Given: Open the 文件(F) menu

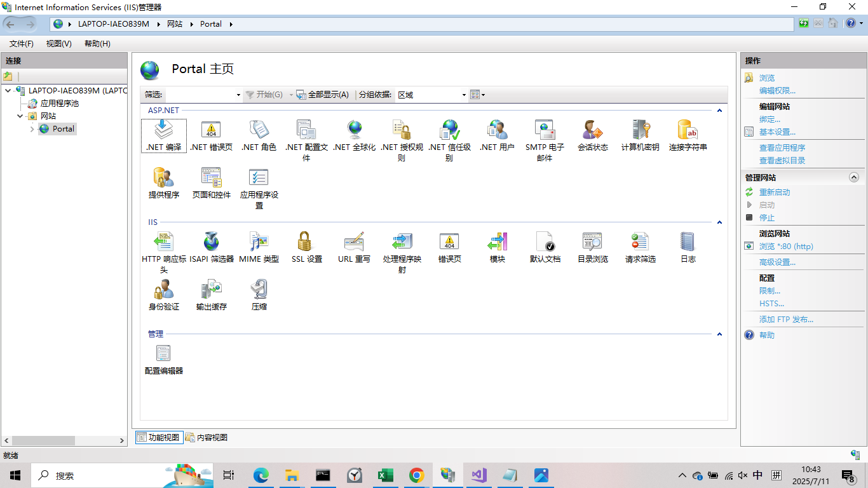Looking at the screenshot, I should pos(22,44).
